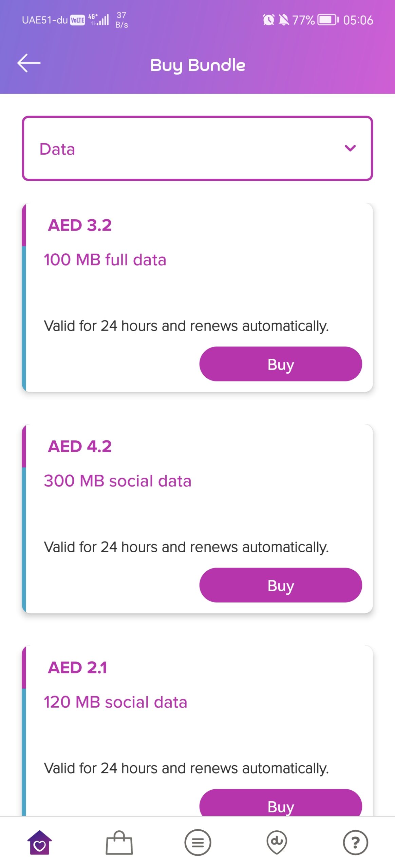Open the home heart icon tab

coord(40,842)
